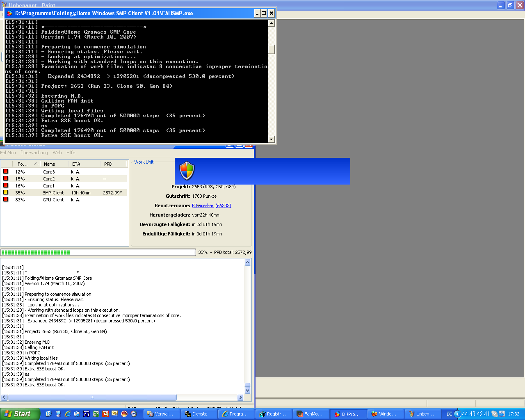
Task: Switch to the Registr... taskbar window
Action: 274,414
